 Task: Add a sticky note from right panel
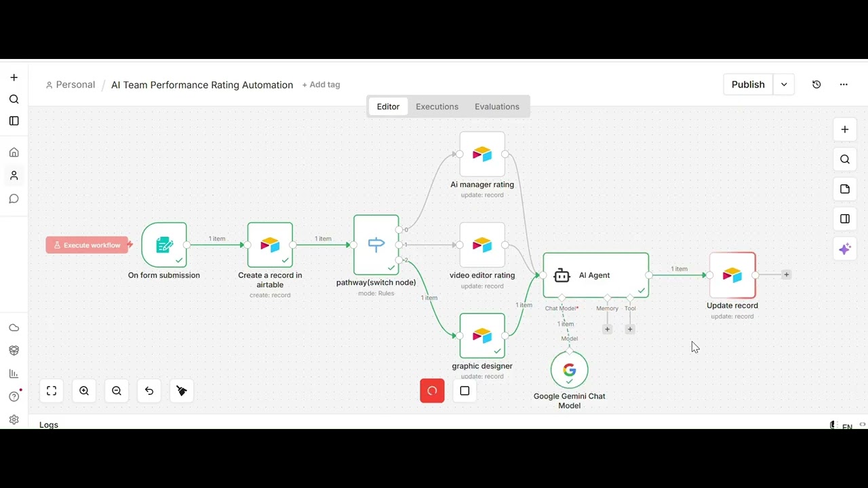pos(845,189)
